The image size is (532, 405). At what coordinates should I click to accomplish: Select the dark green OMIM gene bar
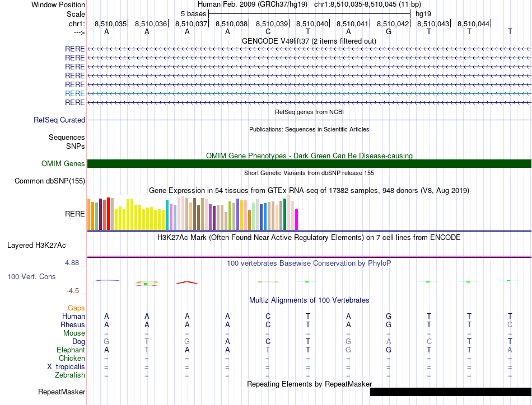tap(309, 164)
